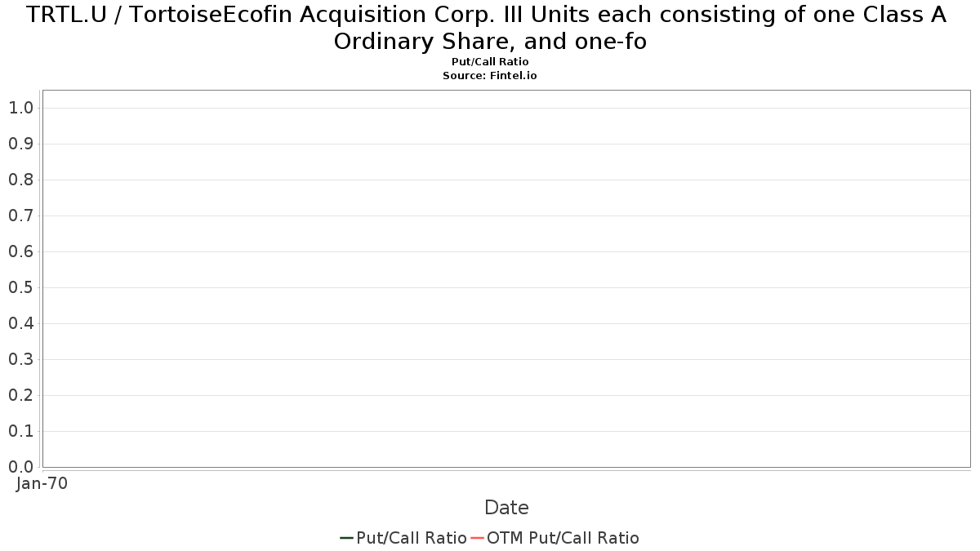Click the Jan-70 x-axis tick label
This screenshot has height=551, width=980.
coord(42,483)
